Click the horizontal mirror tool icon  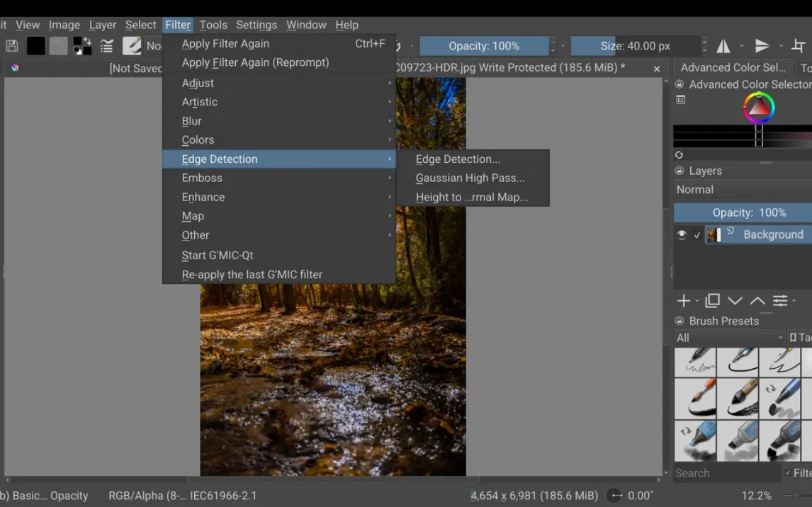(x=723, y=46)
